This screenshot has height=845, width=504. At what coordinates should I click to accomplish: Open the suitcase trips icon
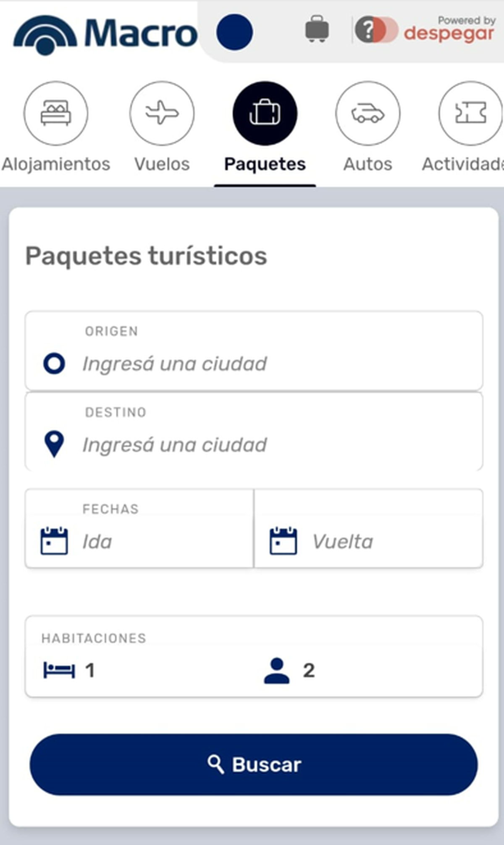click(317, 29)
